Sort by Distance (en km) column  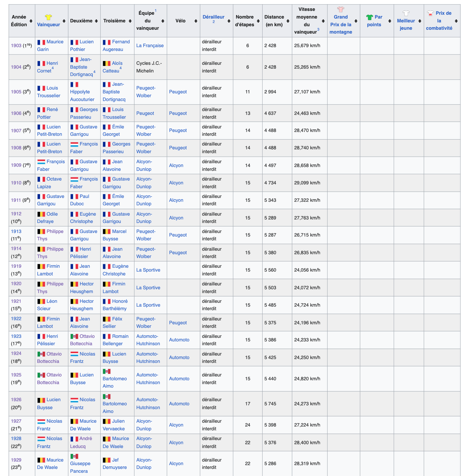[288, 21]
